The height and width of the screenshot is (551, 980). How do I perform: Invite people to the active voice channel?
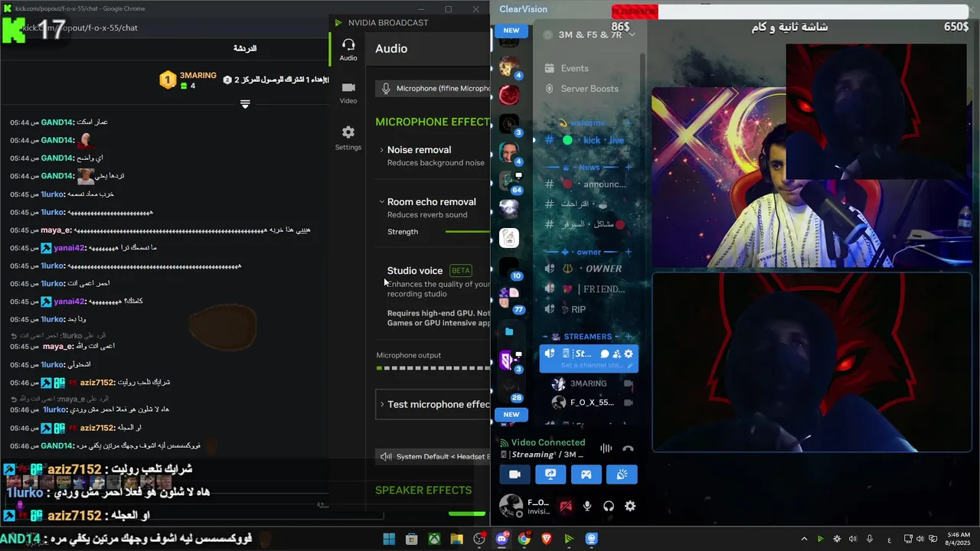[x=616, y=354]
